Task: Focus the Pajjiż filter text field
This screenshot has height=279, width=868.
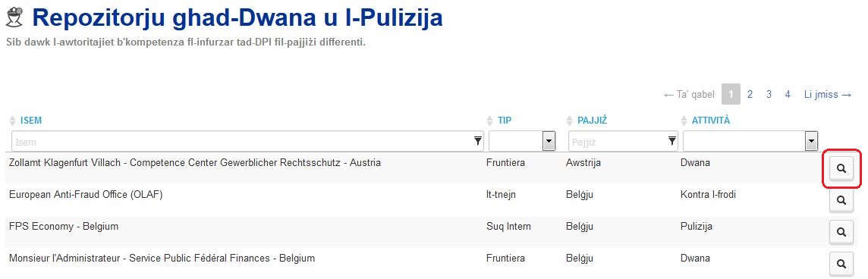Action: (624, 141)
